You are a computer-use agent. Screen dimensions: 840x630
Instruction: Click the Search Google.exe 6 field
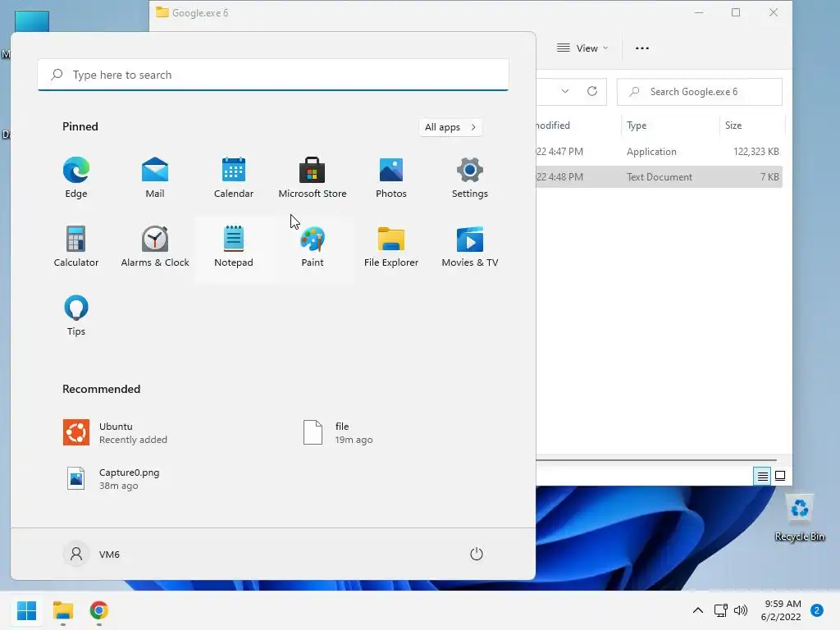click(699, 92)
